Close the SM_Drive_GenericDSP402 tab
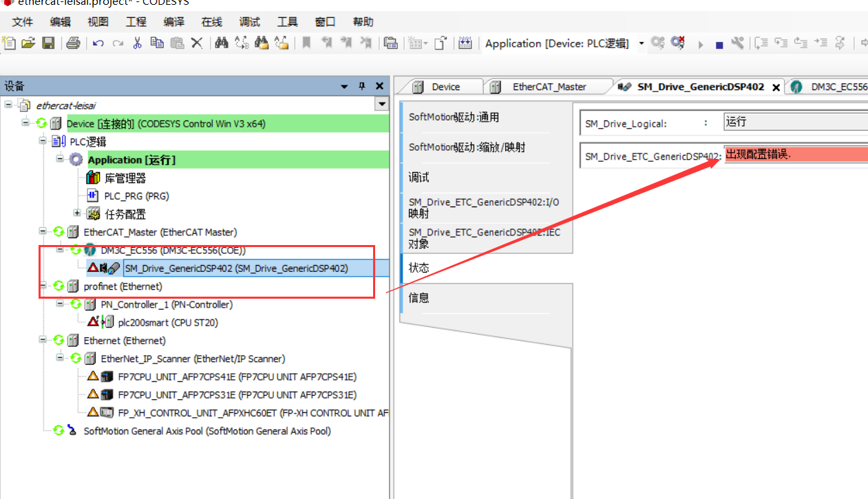Screen dimensions: 868x499 776,87
